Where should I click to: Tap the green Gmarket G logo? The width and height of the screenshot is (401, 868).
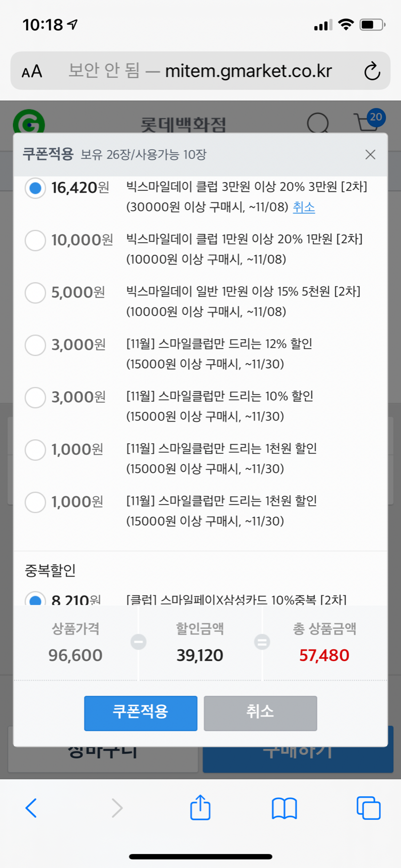[x=29, y=122]
